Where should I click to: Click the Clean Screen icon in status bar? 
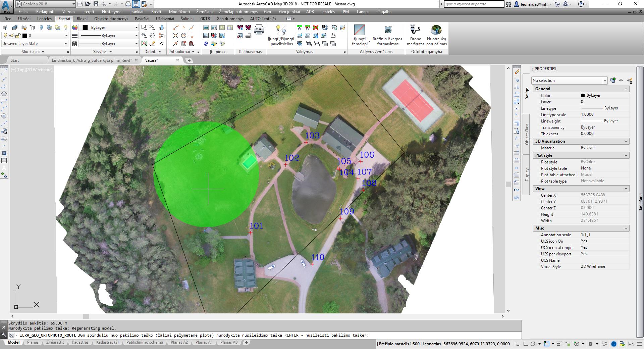[x=631, y=344]
